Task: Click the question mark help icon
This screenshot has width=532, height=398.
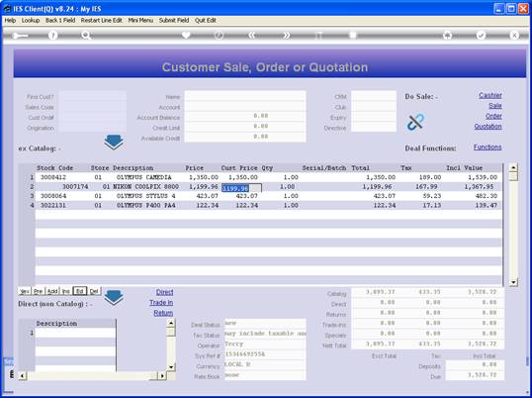Action: tap(52, 35)
